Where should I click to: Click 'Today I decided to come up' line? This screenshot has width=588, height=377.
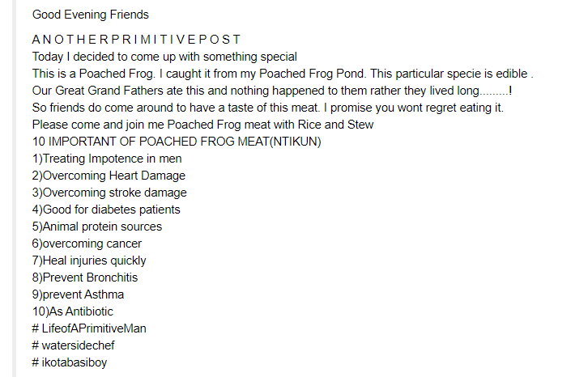click(164, 57)
